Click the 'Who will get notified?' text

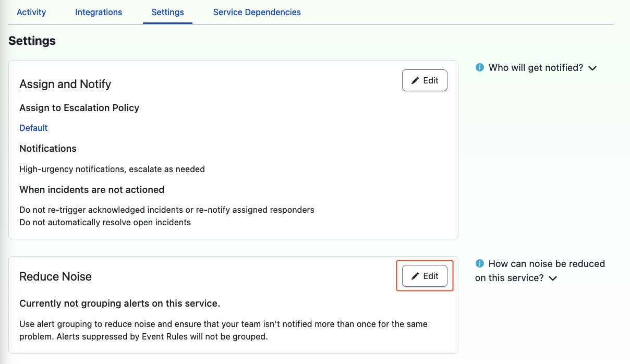[x=536, y=68]
